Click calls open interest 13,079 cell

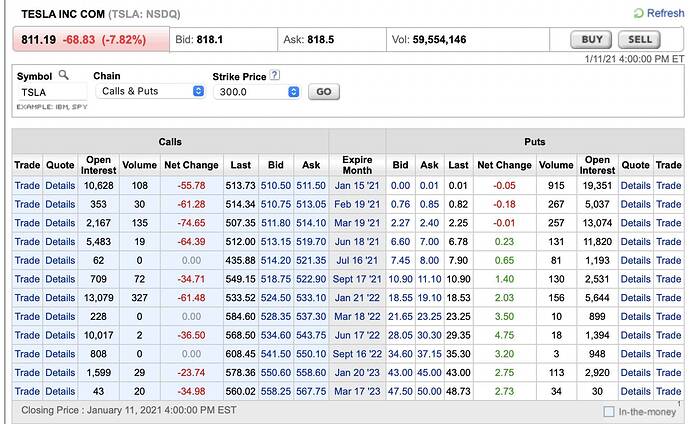[x=99, y=298]
